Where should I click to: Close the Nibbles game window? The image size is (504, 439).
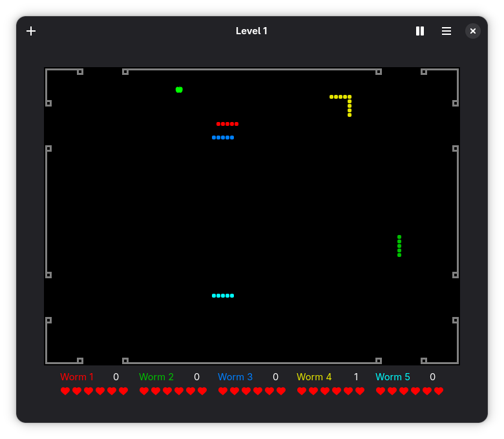473,31
